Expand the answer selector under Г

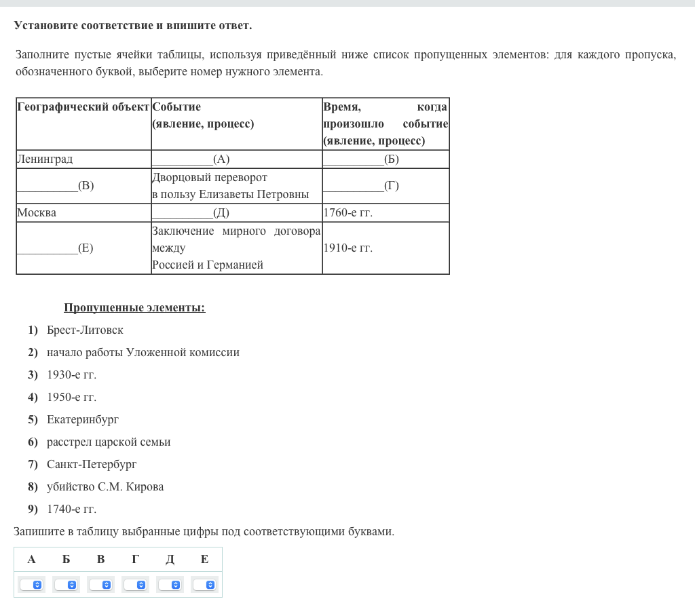coord(135,584)
